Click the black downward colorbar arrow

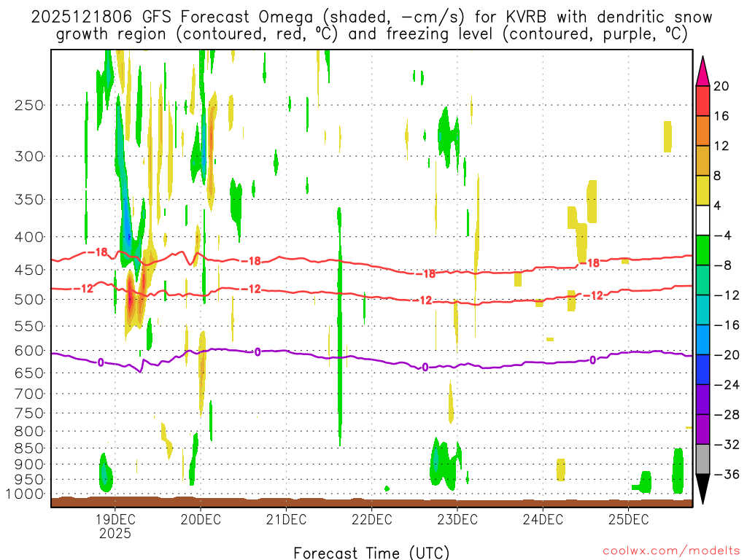(x=703, y=489)
